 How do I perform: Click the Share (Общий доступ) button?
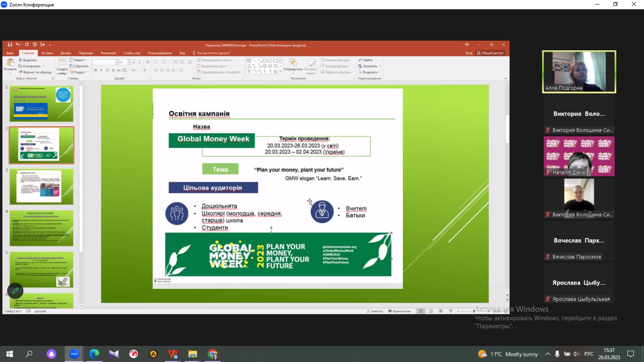(x=490, y=53)
